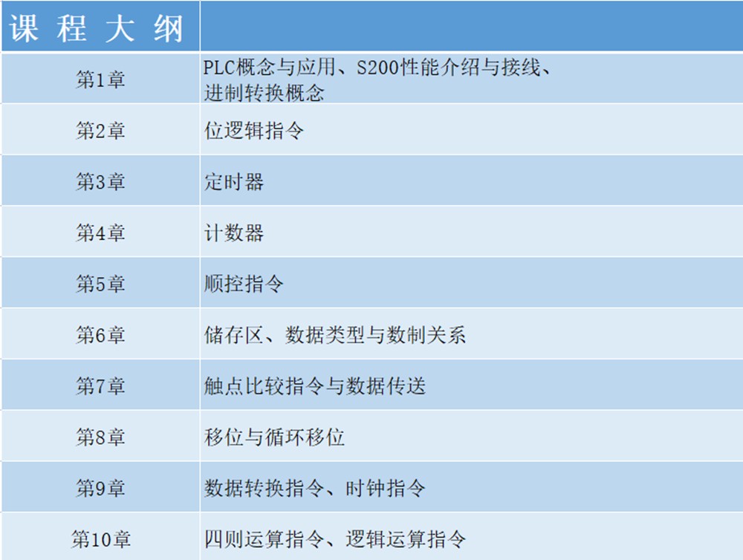This screenshot has width=743, height=560.
Task: Select the 第8章 cell
Action: [100, 437]
